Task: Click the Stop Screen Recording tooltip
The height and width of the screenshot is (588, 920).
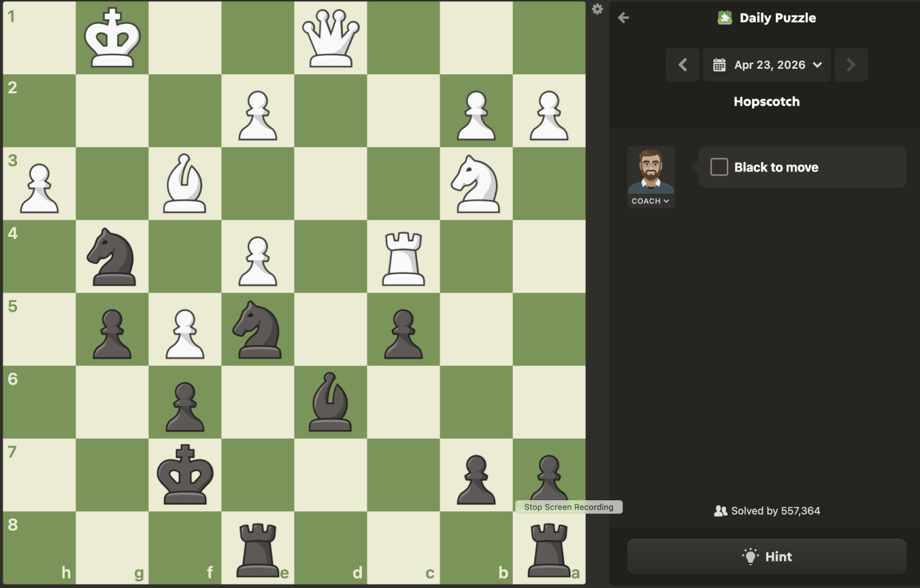Action: click(569, 507)
